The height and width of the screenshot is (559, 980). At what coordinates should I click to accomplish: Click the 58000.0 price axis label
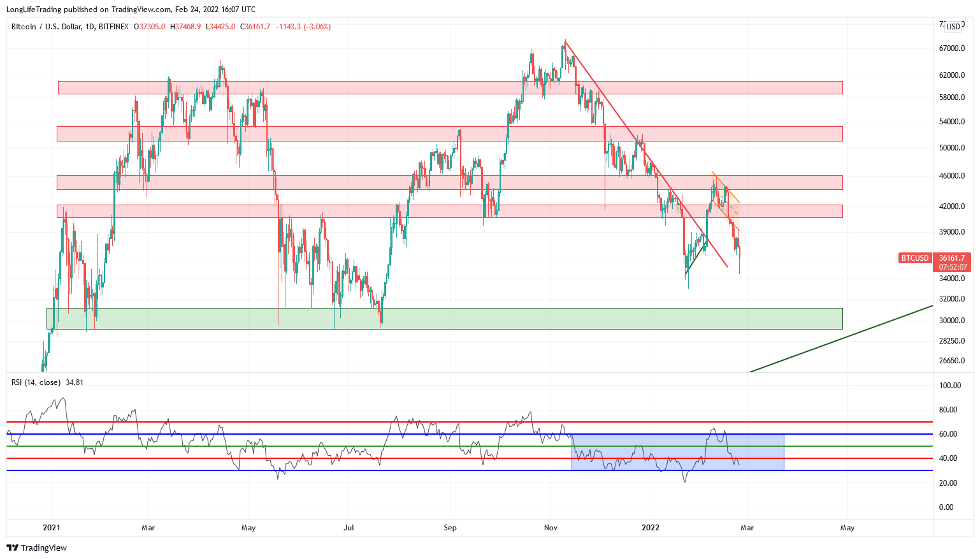(952, 98)
